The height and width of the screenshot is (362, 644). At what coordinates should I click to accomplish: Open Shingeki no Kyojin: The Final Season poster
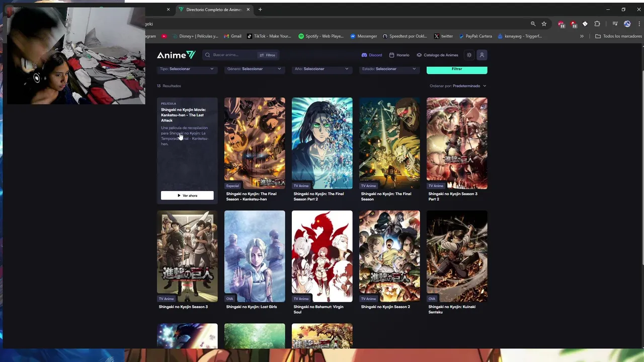click(389, 143)
